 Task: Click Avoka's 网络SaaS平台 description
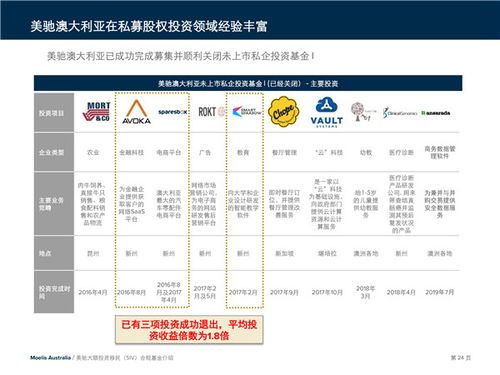point(132,204)
